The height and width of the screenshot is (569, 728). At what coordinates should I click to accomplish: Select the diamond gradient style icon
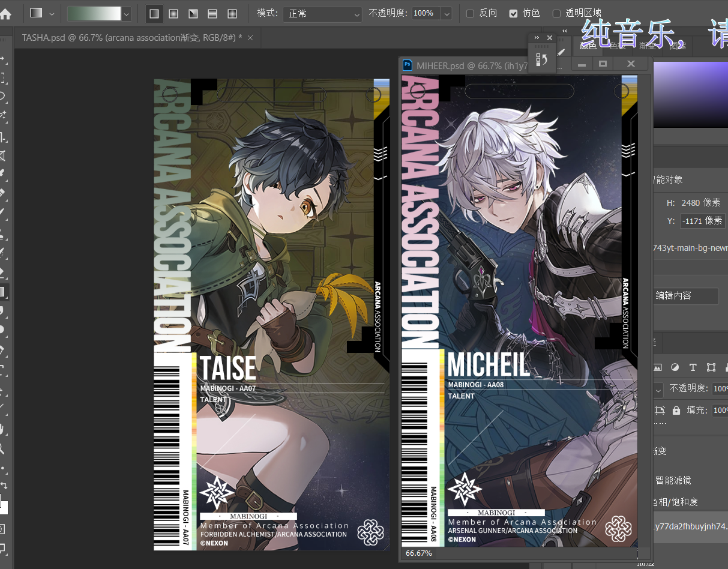click(232, 13)
